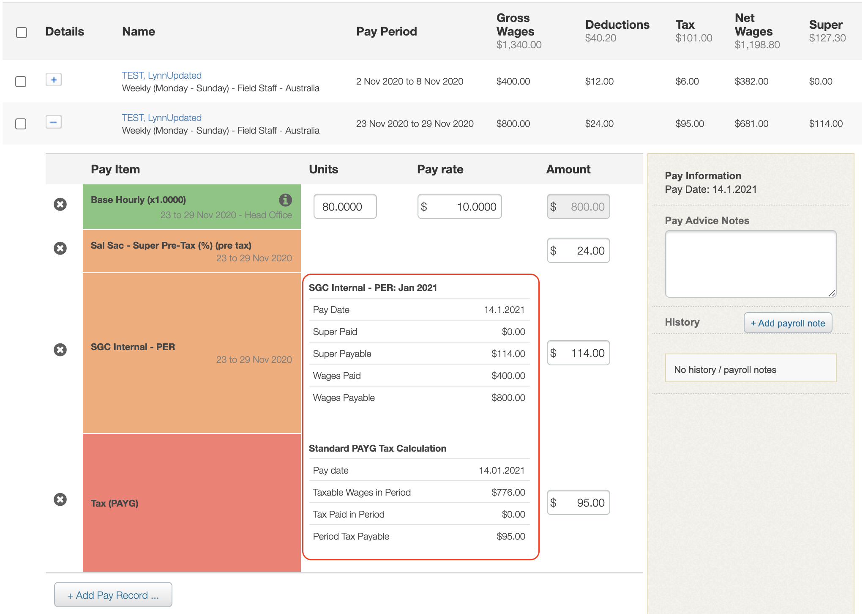Delete the Tax (PAYG) pay item
Screen dimensions: 868x614
coord(60,499)
